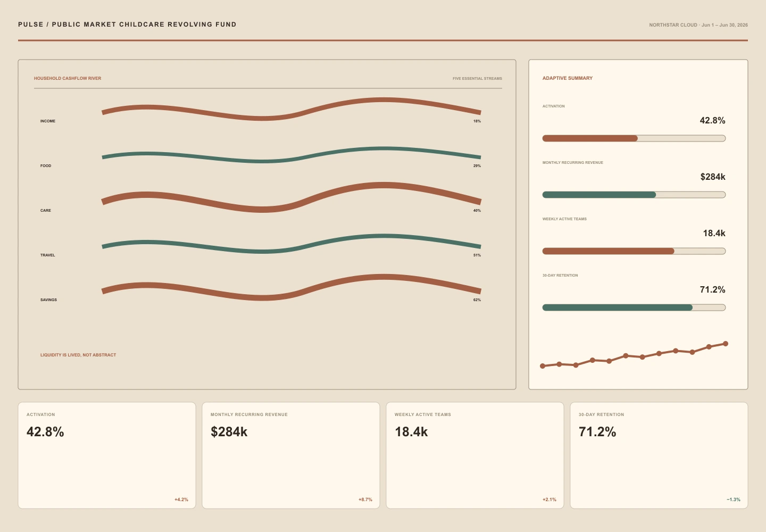
Task: Click the Adaptive Summary heading
Action: coord(568,78)
